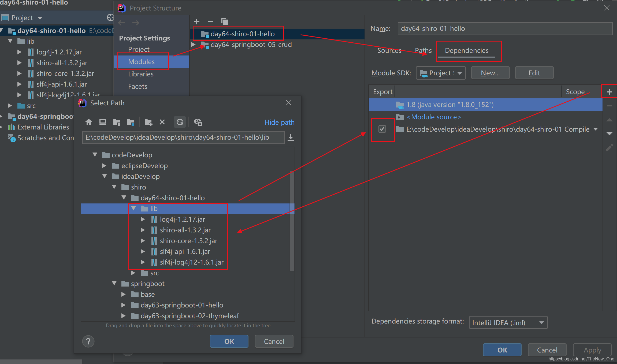Select Libraries in Project Settings
The width and height of the screenshot is (617, 364).
pos(141,74)
